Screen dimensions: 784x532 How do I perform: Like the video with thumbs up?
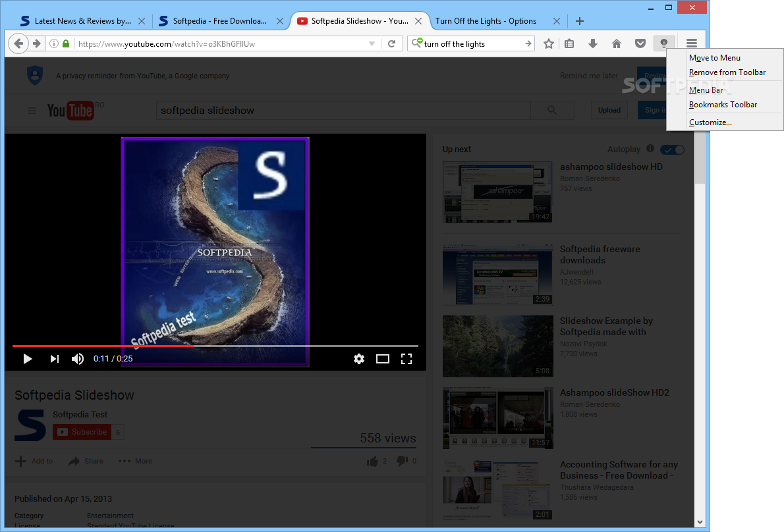[x=372, y=461]
